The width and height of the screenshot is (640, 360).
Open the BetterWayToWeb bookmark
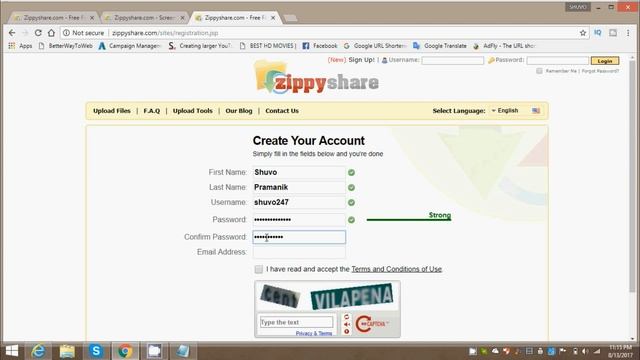point(66,46)
